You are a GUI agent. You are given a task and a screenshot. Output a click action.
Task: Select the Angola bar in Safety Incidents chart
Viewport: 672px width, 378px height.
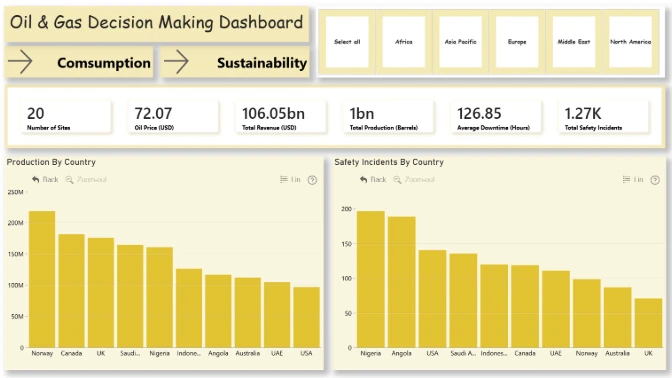(402, 282)
